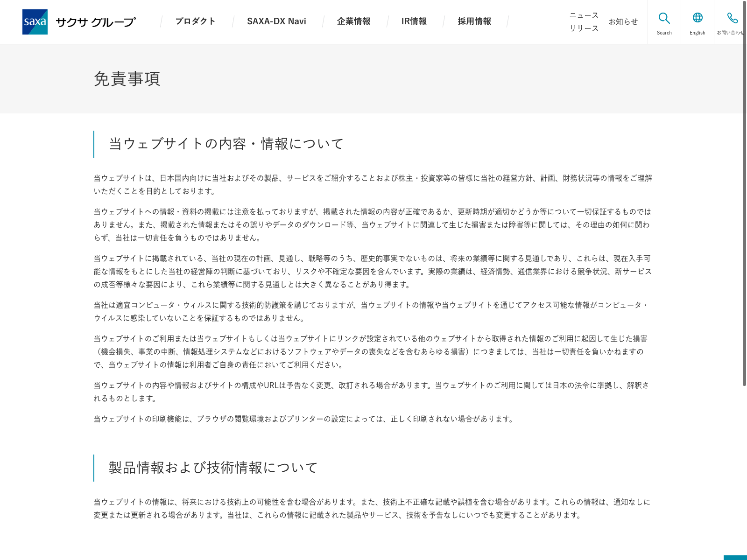The height and width of the screenshot is (560, 747).
Task: Expand the IR情報 navigation menu
Action: coord(414,21)
